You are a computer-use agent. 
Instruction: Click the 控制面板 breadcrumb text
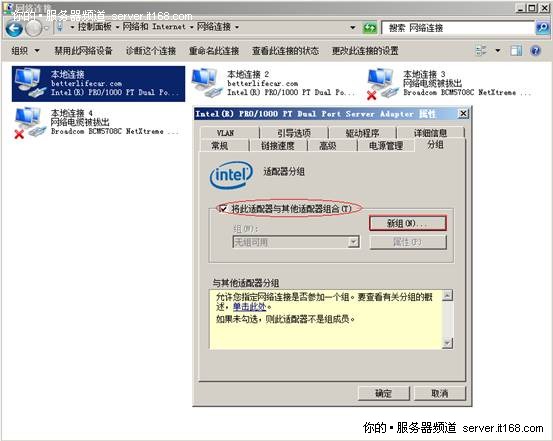tap(95, 27)
